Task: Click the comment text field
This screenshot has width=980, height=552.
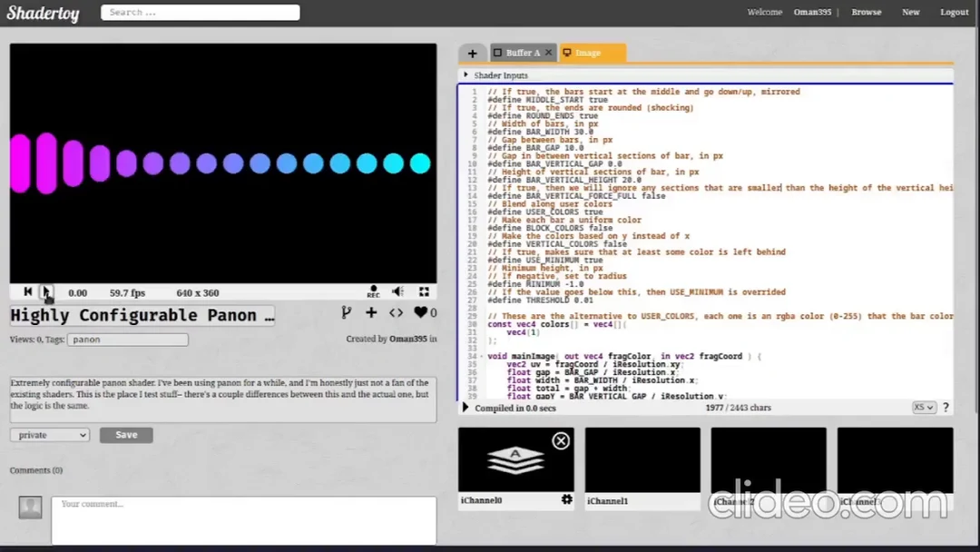Action: click(243, 520)
